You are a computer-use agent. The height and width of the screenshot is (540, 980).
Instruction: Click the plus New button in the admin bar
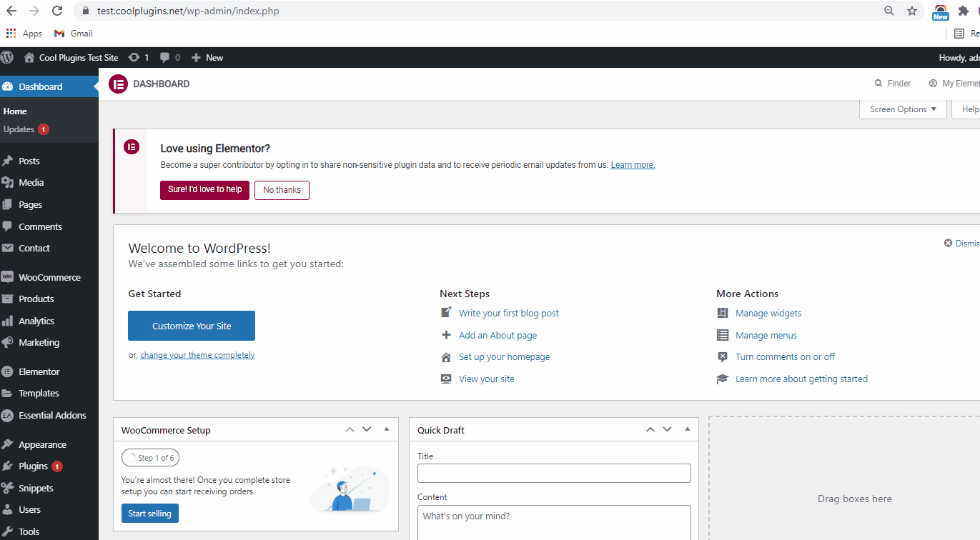(207, 57)
